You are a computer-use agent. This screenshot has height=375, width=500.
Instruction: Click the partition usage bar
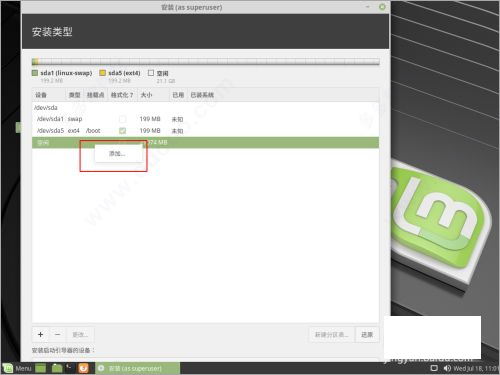click(x=205, y=62)
